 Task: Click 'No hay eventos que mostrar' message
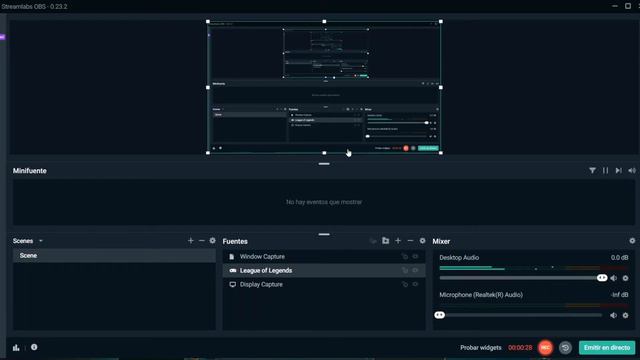point(324,202)
